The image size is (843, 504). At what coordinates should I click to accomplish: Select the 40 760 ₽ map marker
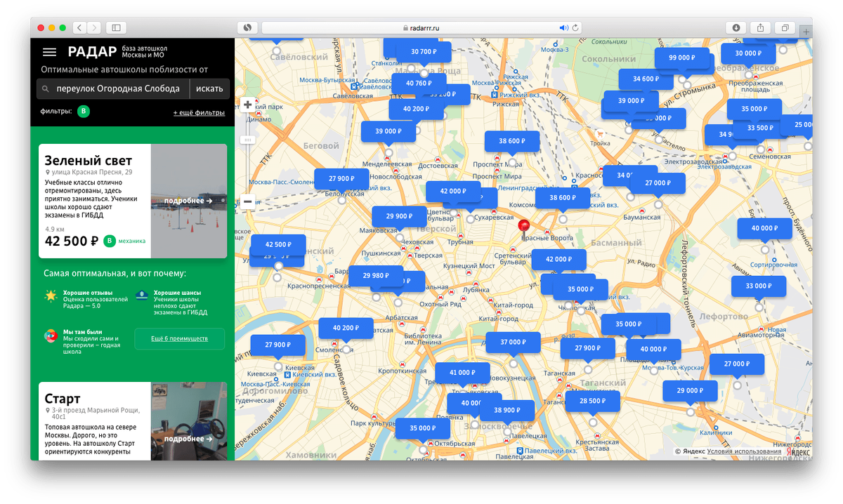tap(419, 83)
